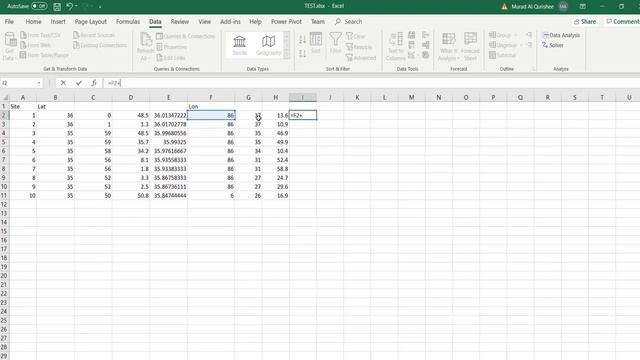The height and width of the screenshot is (360, 640).
Task: Open the Customize Quick Access Toolbar dropdown
Action: pos(100,7)
